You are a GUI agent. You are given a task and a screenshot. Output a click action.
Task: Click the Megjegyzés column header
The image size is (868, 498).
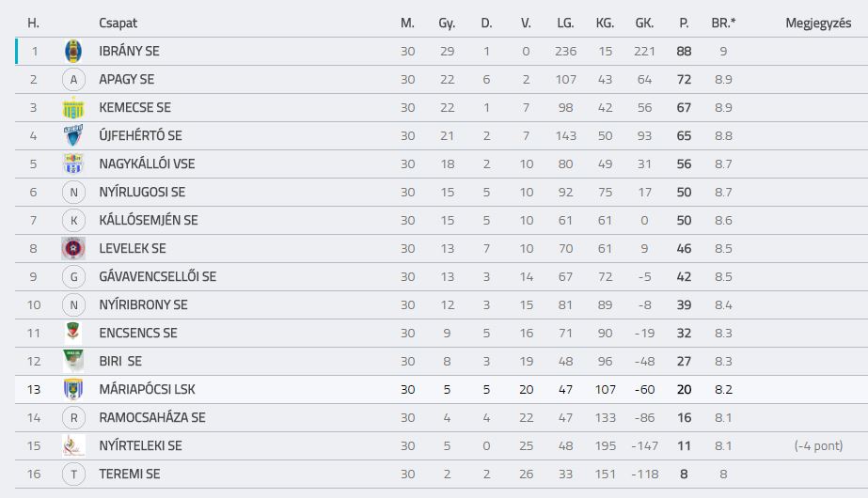818,23
